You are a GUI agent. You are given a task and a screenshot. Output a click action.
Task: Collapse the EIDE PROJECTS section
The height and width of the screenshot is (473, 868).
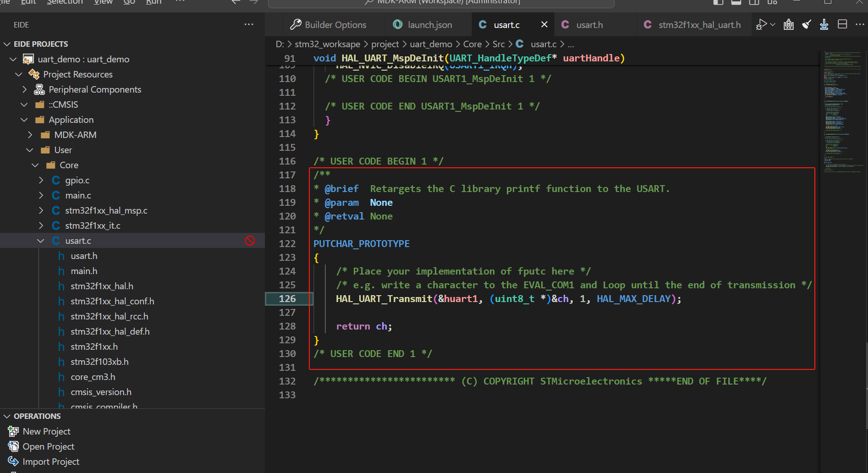(7, 44)
